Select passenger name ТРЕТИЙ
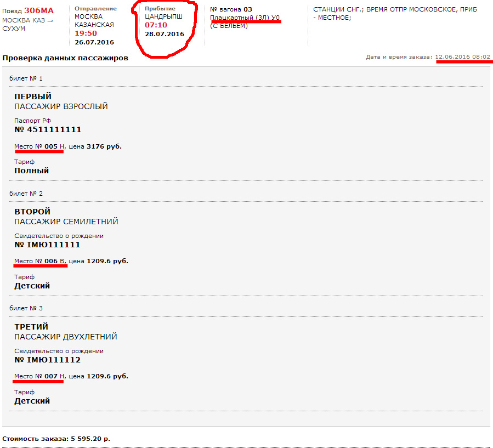This screenshot has width=493, height=448. tap(31, 327)
